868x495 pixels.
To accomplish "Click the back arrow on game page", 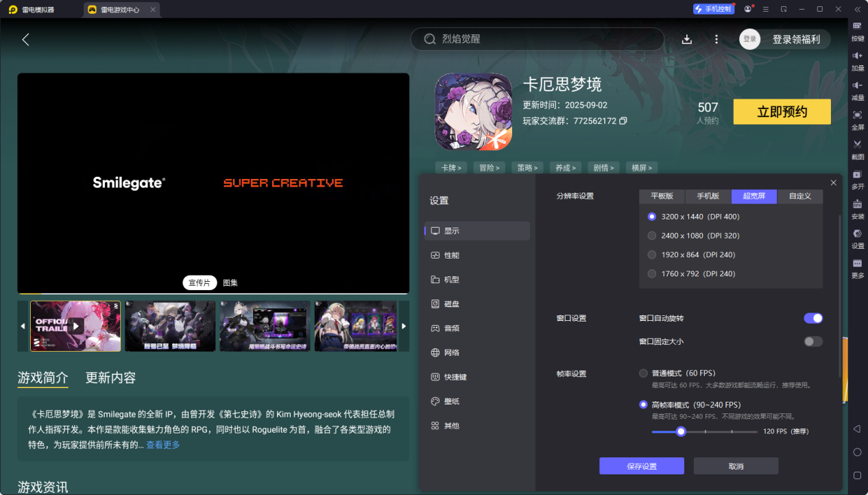I will pyautogui.click(x=26, y=40).
